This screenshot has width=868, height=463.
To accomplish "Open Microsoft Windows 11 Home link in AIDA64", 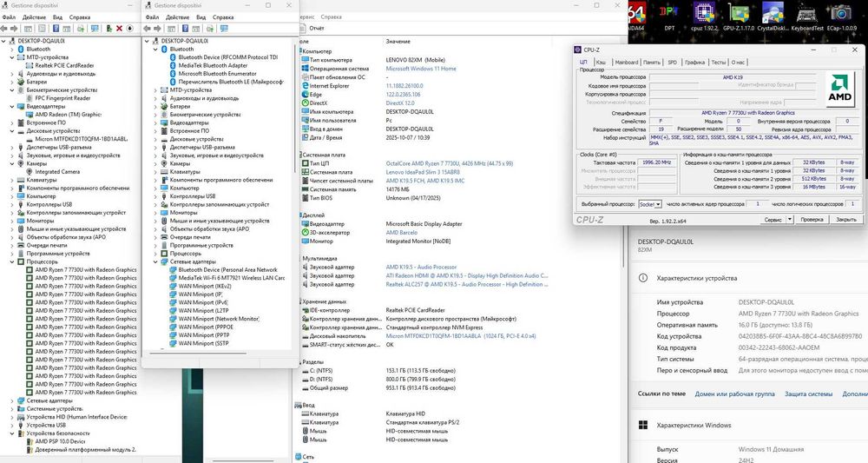I will click(x=421, y=69).
